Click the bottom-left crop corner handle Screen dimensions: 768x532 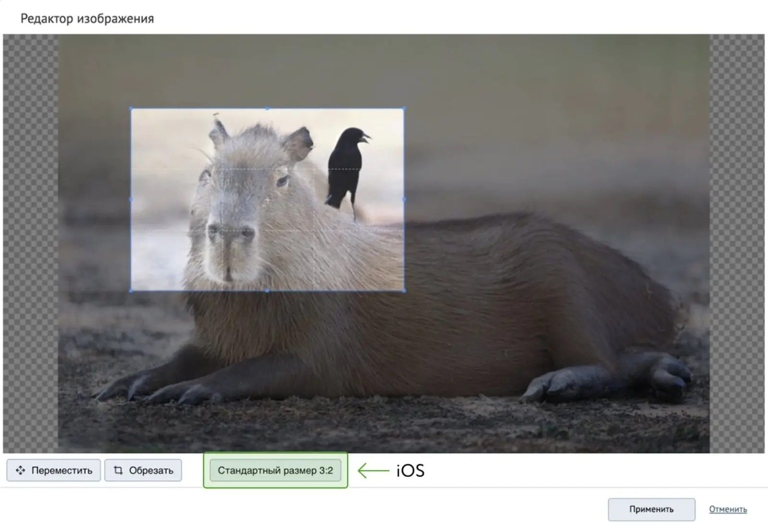coord(131,290)
